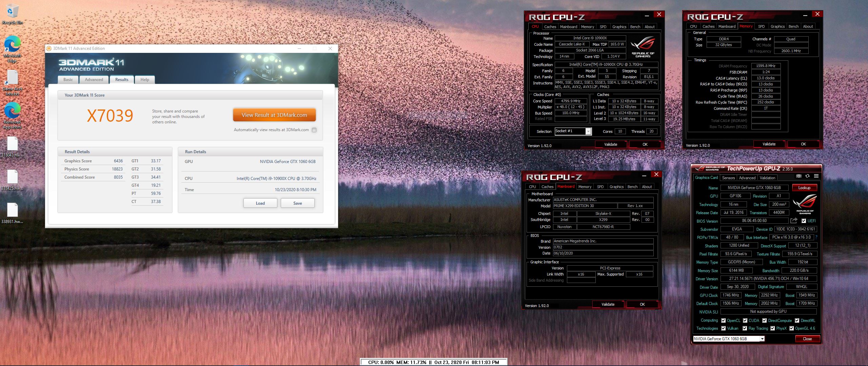Click the Physics Score value 18823

[117, 169]
